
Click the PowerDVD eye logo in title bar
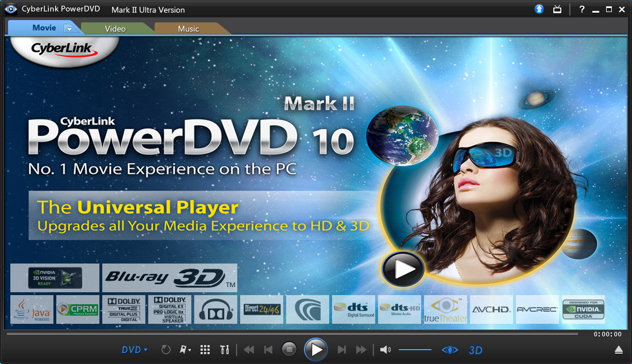(11, 9)
